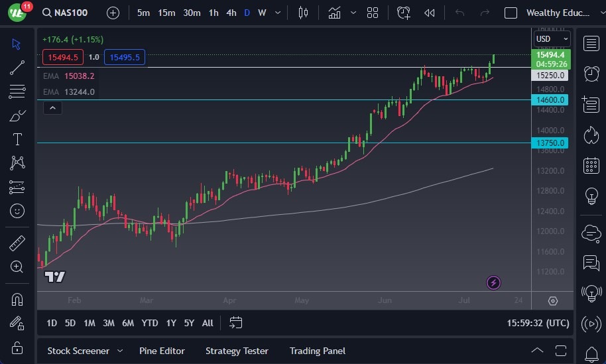This screenshot has width=606, height=364.
Task: Open the emoji icons tool
Action: tap(17, 211)
